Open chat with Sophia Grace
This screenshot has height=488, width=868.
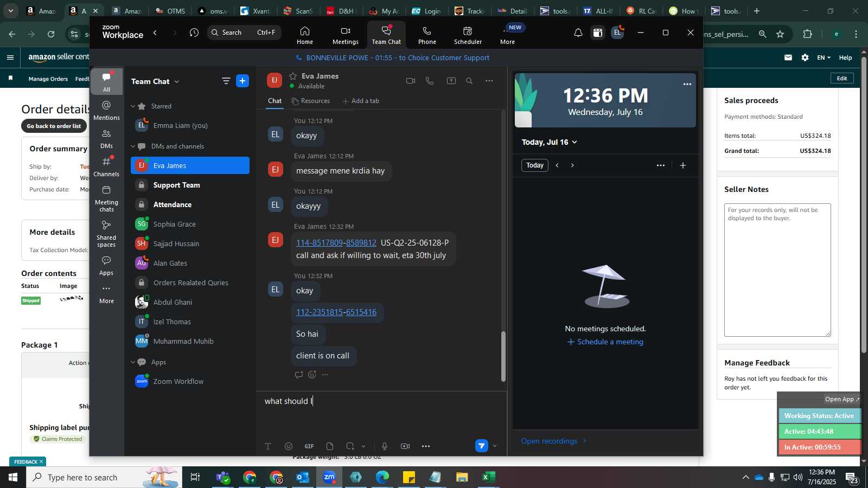click(x=190, y=224)
